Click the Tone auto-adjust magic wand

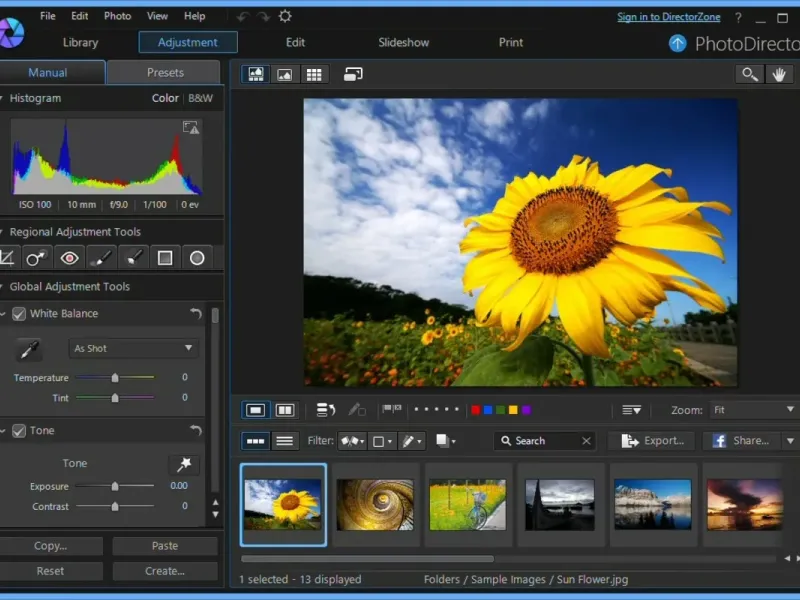[x=184, y=465]
